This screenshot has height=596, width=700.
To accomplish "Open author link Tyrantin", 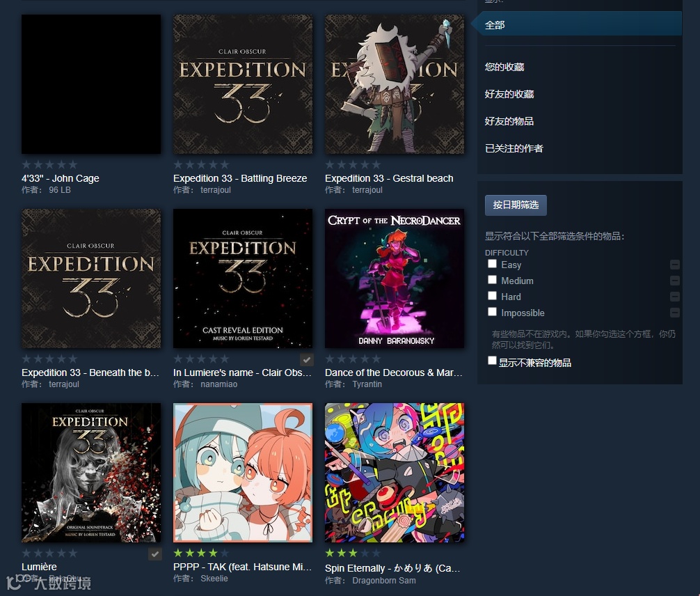I will [x=367, y=384].
